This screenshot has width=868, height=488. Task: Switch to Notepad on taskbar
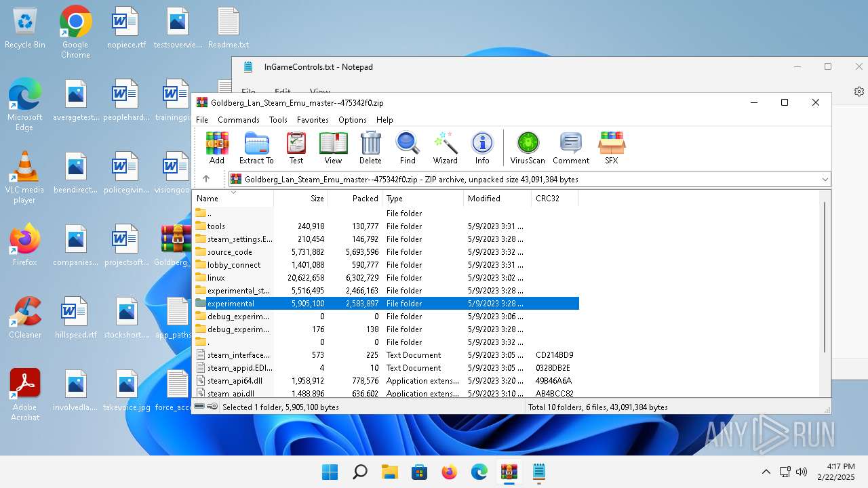click(x=539, y=472)
